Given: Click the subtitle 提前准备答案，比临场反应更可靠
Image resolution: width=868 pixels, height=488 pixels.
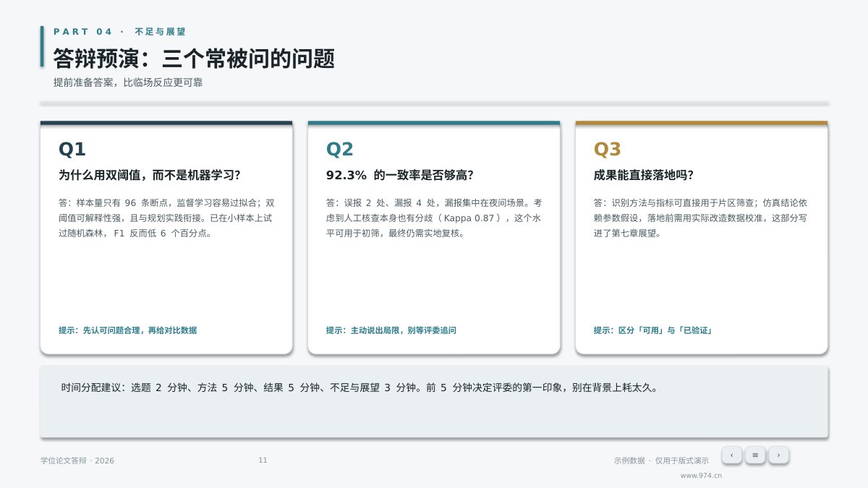Looking at the screenshot, I should (128, 82).
